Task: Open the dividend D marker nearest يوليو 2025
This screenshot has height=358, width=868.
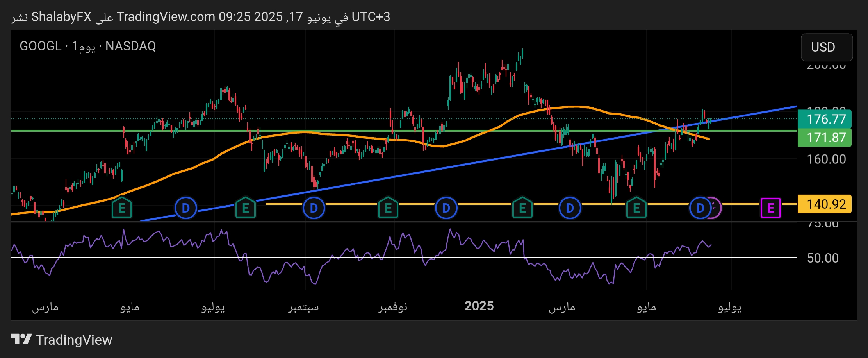Action: pos(700,208)
